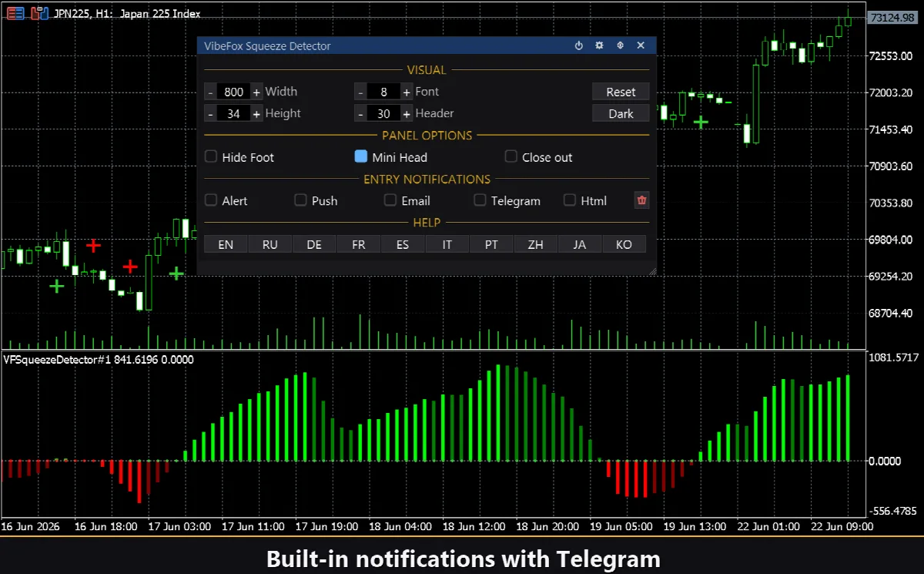924x574 pixels.
Task: Increase the Font size with plus
Action: [407, 92]
